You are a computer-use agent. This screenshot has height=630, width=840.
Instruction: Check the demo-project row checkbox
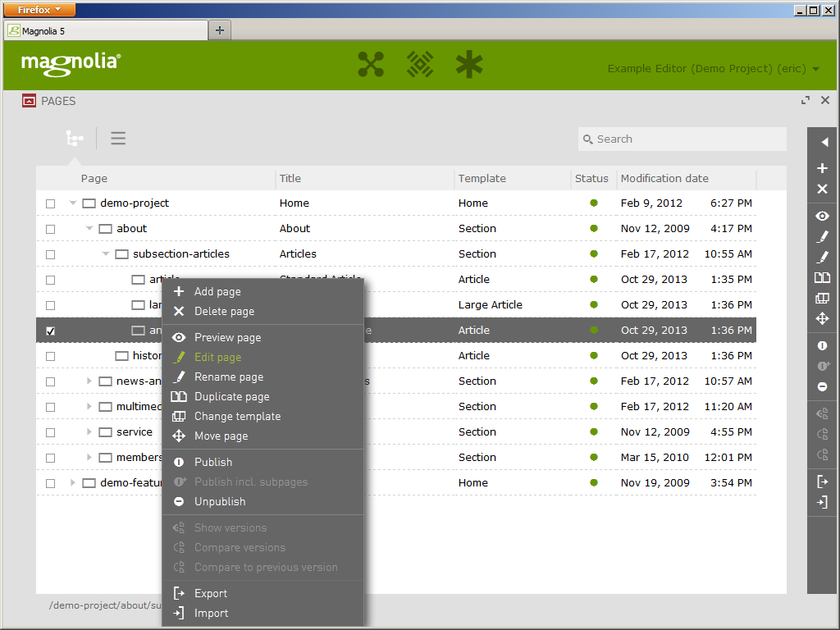coord(50,203)
